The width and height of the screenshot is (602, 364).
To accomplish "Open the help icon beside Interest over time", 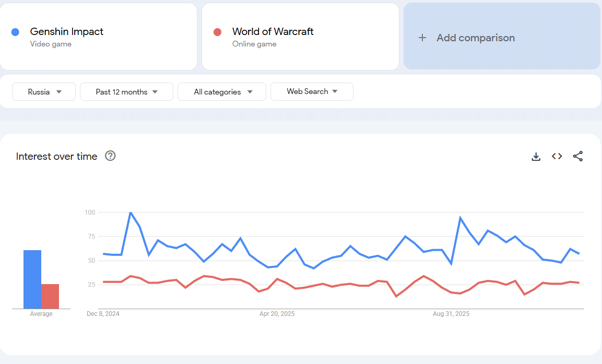I will pyautogui.click(x=110, y=156).
